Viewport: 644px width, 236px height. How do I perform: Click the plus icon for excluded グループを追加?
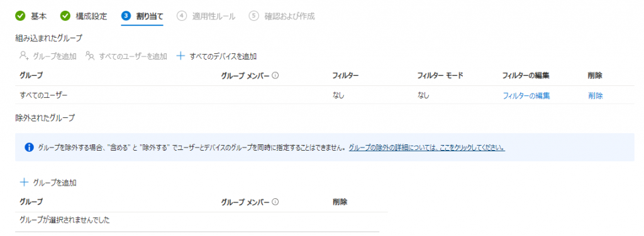(x=24, y=182)
